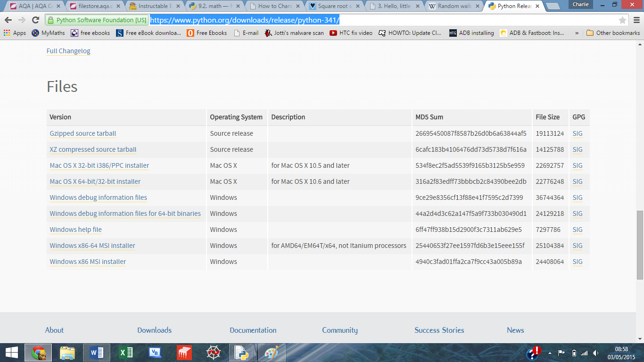Open the E-mail bookmark
The image size is (644, 362).
pos(246,33)
